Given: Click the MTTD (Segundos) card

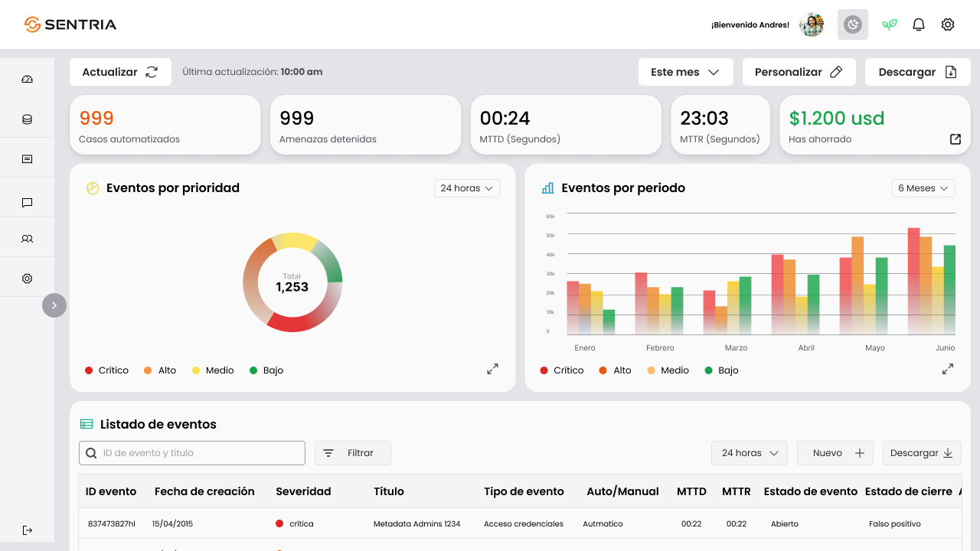Looking at the screenshot, I should (x=566, y=125).
